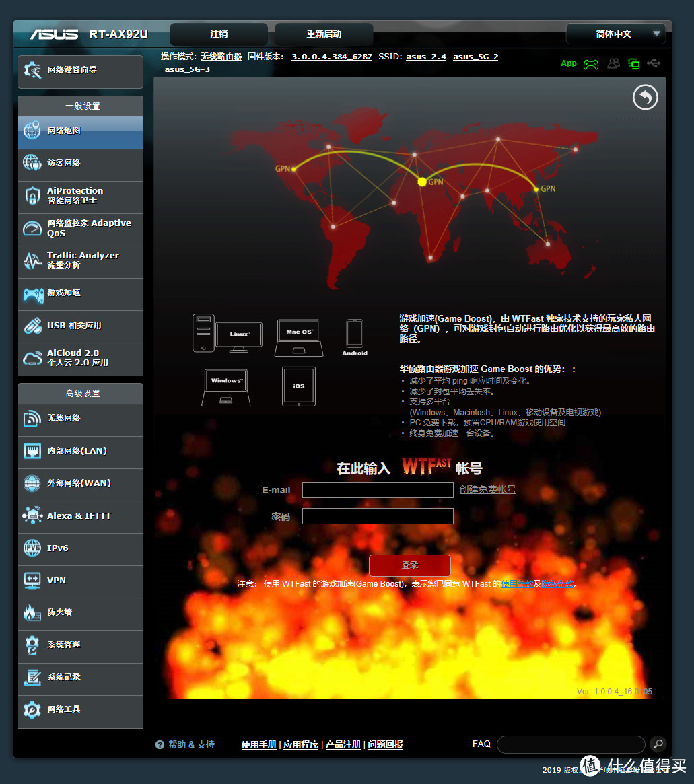Click the asus_5G-3 SSID link
The image size is (694, 784).
[188, 69]
